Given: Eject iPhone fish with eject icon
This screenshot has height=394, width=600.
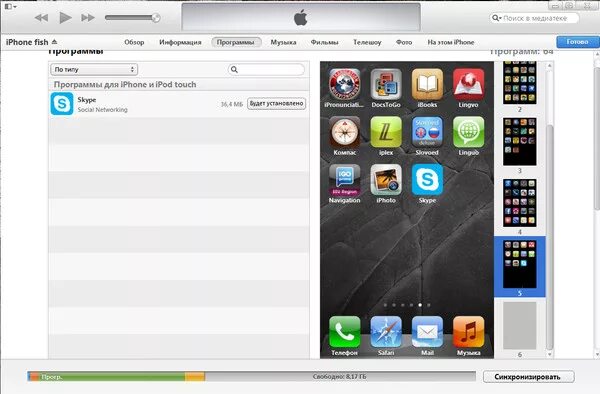Looking at the screenshot, I should (54, 41).
